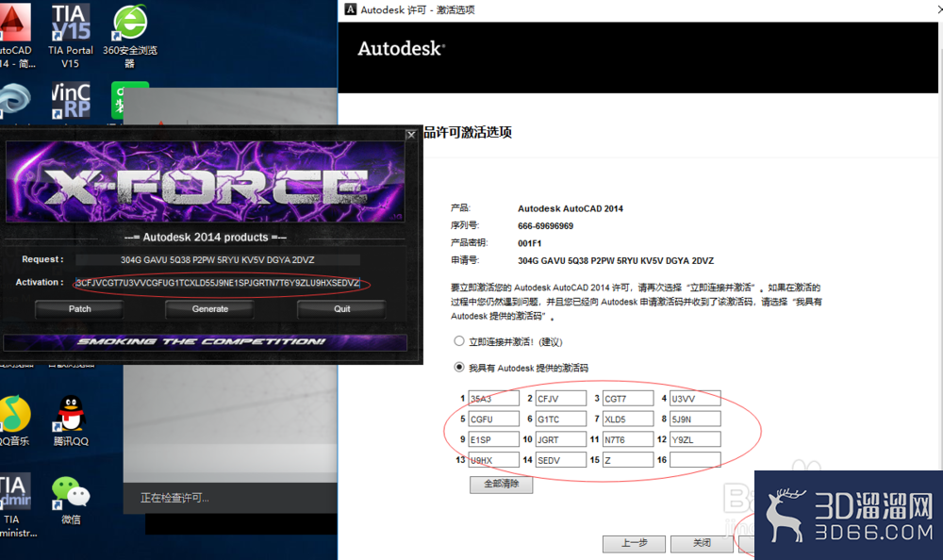Click activation code box 1 containing 35A3
Viewport: 943px width, 560px height.
(494, 398)
